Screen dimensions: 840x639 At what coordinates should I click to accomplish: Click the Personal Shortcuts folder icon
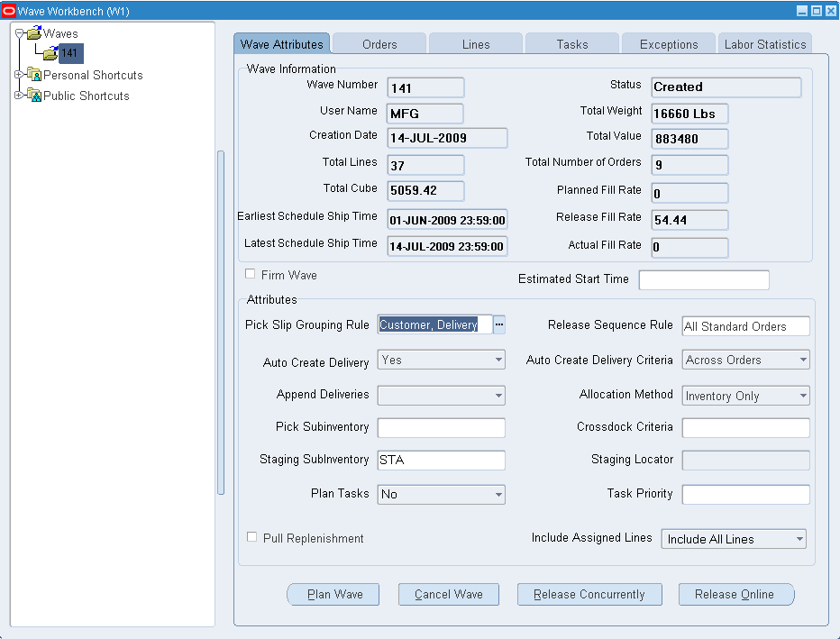(x=34, y=75)
